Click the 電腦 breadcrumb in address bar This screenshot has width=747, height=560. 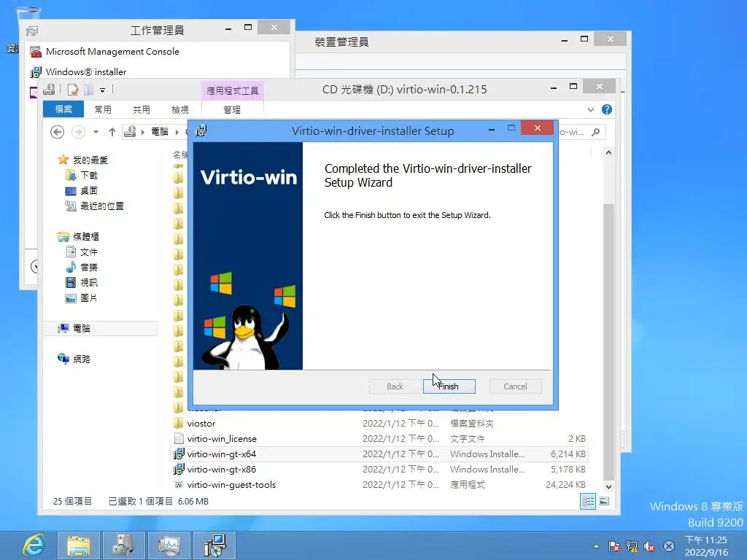click(x=160, y=132)
